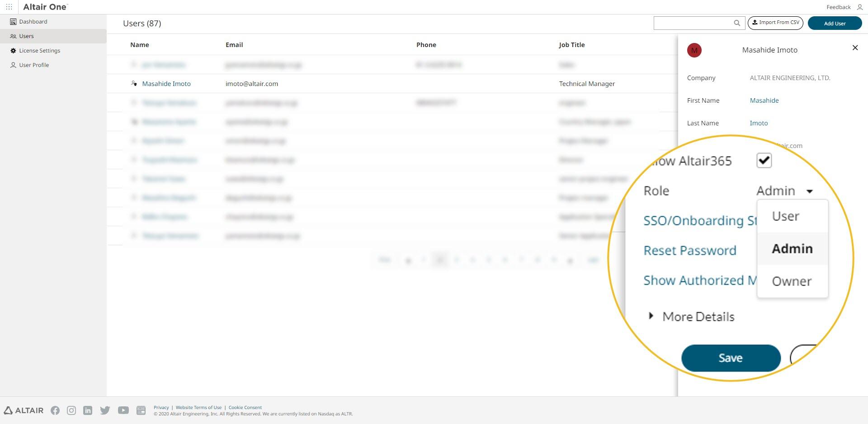Viewport: 868px width, 424px height.
Task: Open the Role dropdown arrow
Action: (810, 191)
